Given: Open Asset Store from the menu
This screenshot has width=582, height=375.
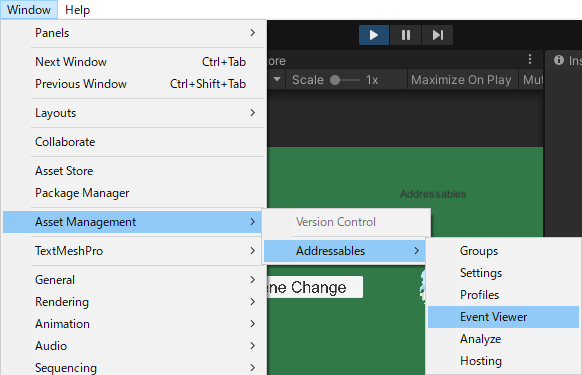Looking at the screenshot, I should (x=134, y=171).
